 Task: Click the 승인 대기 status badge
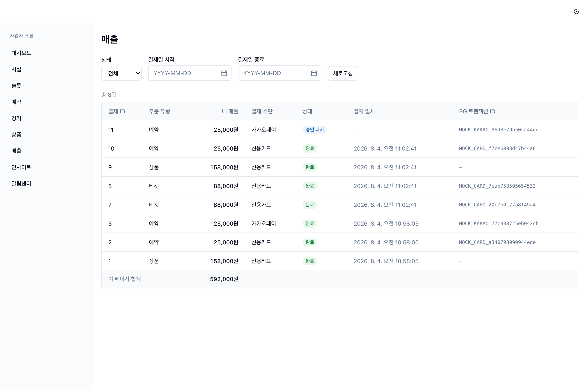tap(315, 130)
